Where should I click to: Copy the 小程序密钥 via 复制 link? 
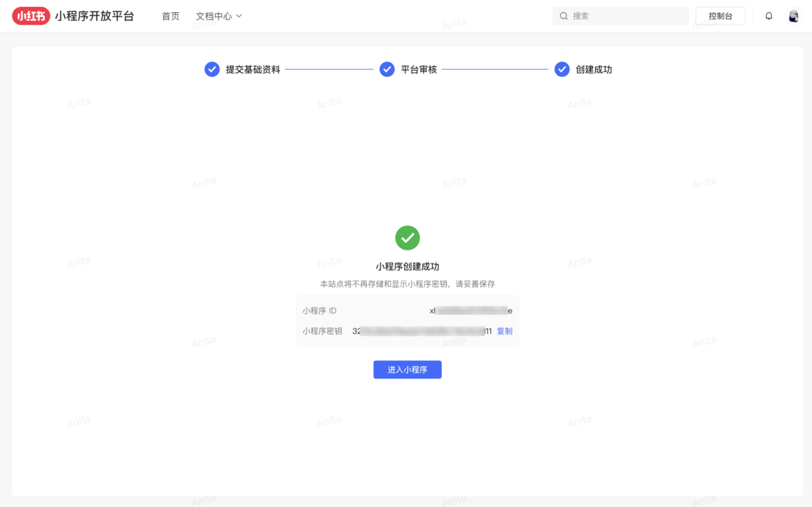pyautogui.click(x=505, y=331)
